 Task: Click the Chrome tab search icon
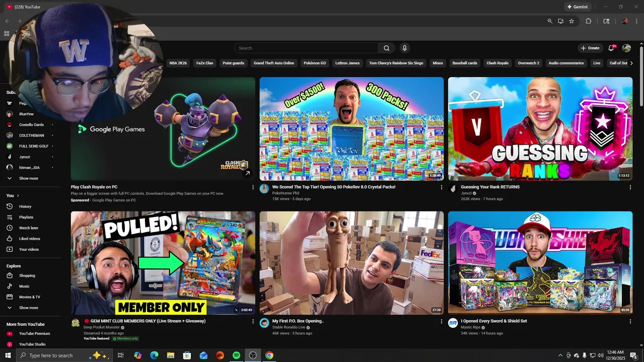click(606, 21)
